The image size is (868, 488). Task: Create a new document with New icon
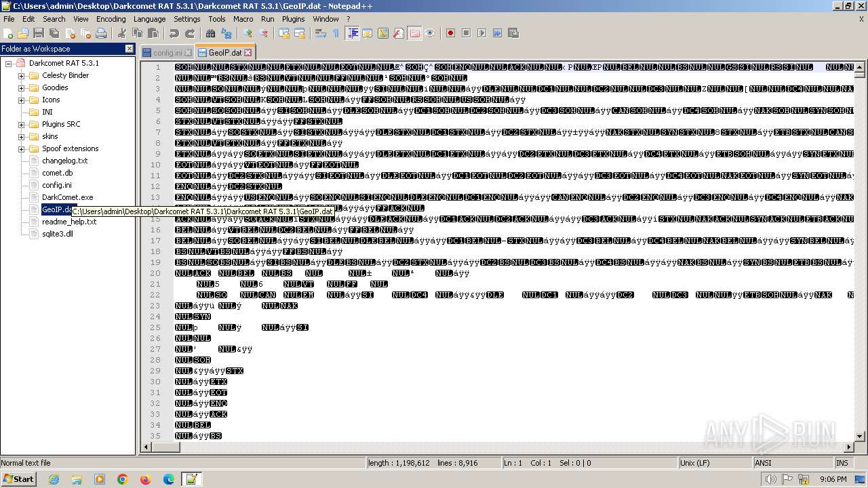(x=9, y=33)
